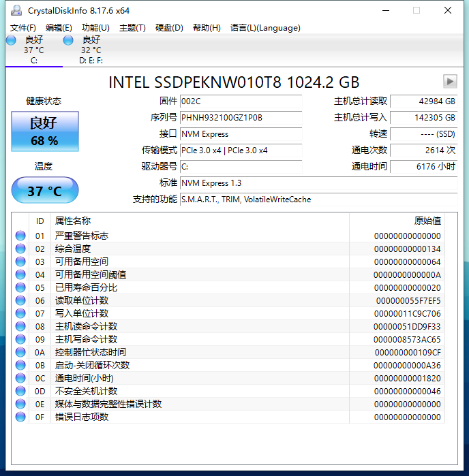Click the status orb for attribute 05
The width and height of the screenshot is (469, 476).
coord(20,287)
